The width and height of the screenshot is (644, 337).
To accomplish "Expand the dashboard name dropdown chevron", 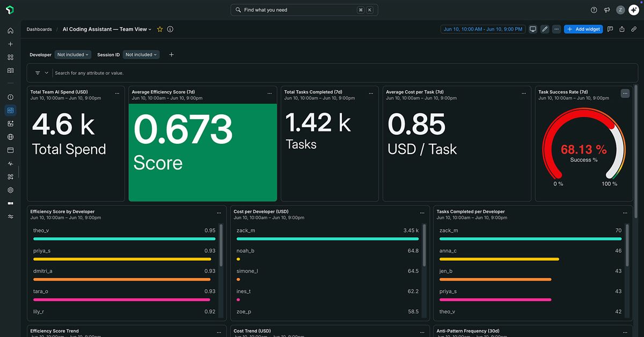I will pyautogui.click(x=150, y=30).
